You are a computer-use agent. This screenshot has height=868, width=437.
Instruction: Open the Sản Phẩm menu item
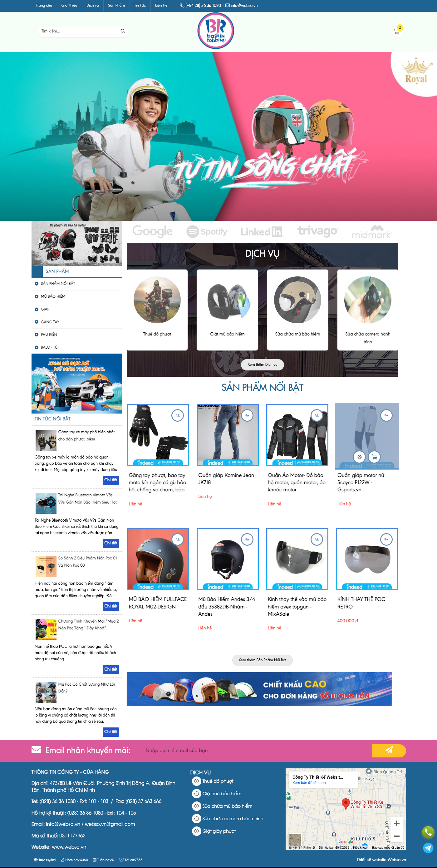tap(116, 5)
